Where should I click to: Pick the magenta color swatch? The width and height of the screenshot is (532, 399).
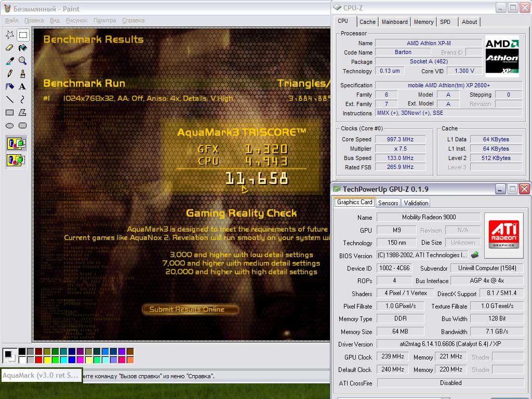81,360
